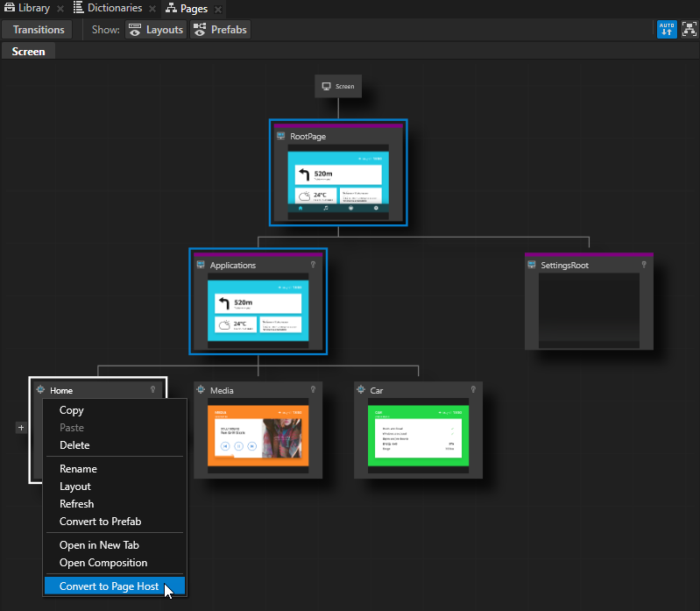Click the fit-to-view icon in toolbar
The height and width of the screenshot is (611, 700).
click(x=688, y=30)
